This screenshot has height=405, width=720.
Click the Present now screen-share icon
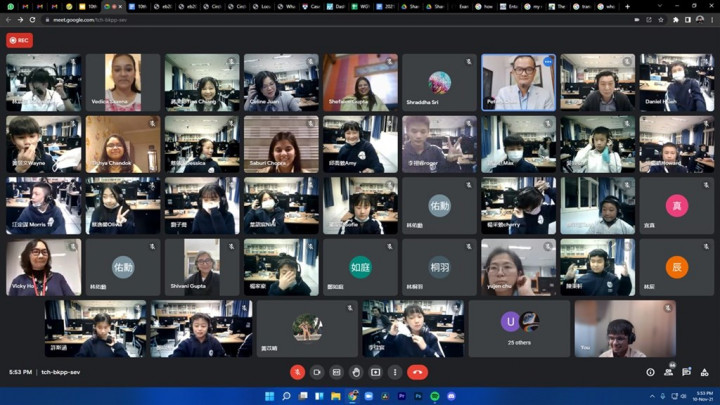click(376, 372)
